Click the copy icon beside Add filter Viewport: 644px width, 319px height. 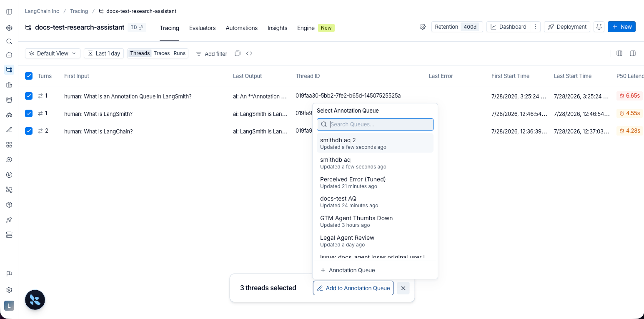[x=238, y=53]
